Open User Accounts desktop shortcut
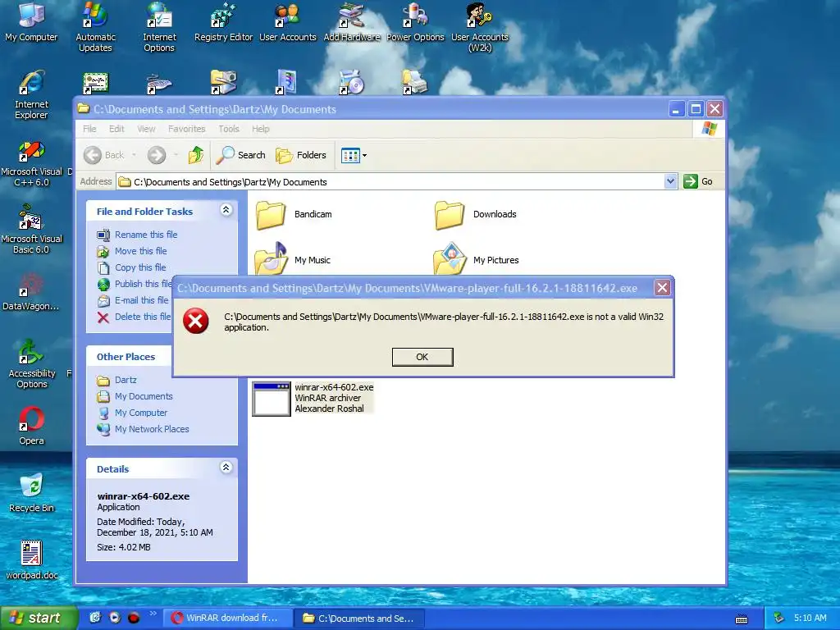The height and width of the screenshot is (630, 840). [x=288, y=22]
